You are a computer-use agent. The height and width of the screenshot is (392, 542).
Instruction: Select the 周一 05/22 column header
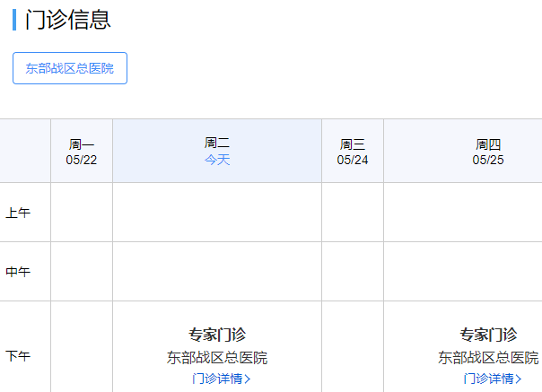[82, 151]
